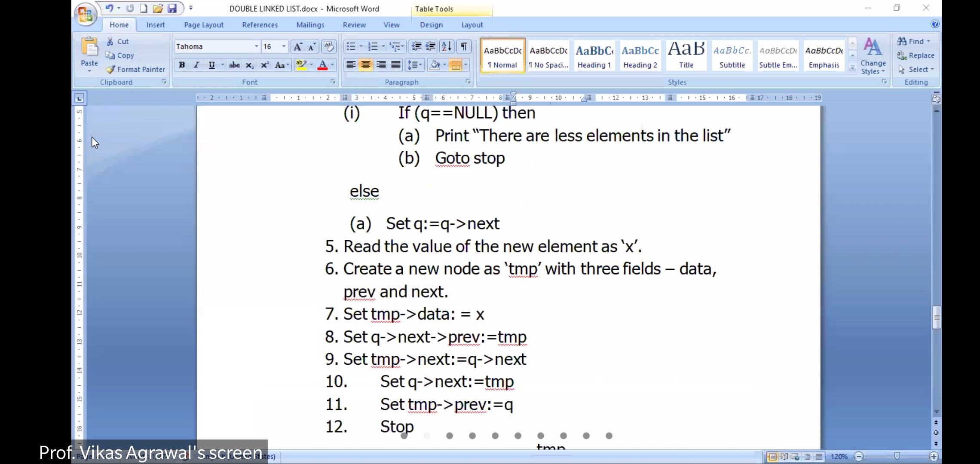Click the Grow Font icon
The height and width of the screenshot is (464, 980).
pos(297,46)
